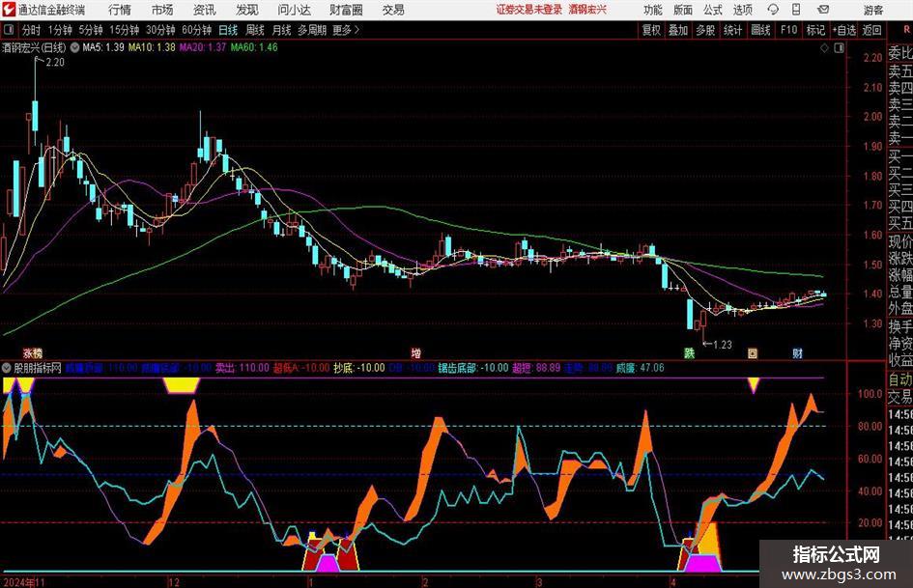Click the red R indicator icon
Image resolution: width=913 pixels, height=588 pixels.
906,30
